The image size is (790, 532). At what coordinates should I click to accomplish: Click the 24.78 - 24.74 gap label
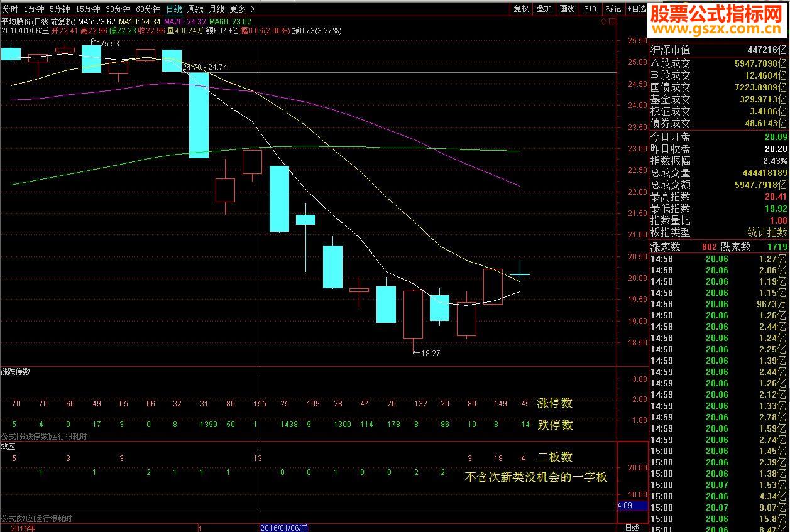point(206,67)
